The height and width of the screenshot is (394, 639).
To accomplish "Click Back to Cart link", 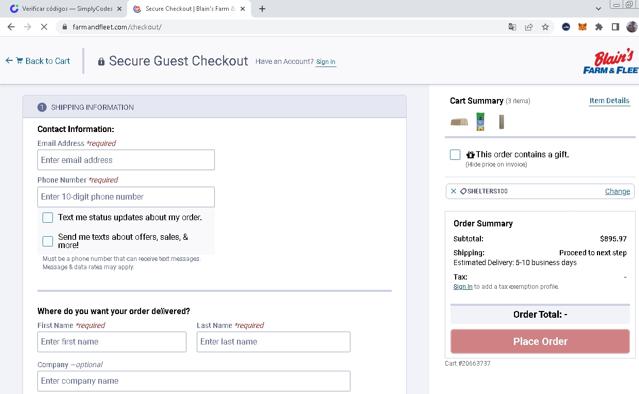I will pos(37,61).
